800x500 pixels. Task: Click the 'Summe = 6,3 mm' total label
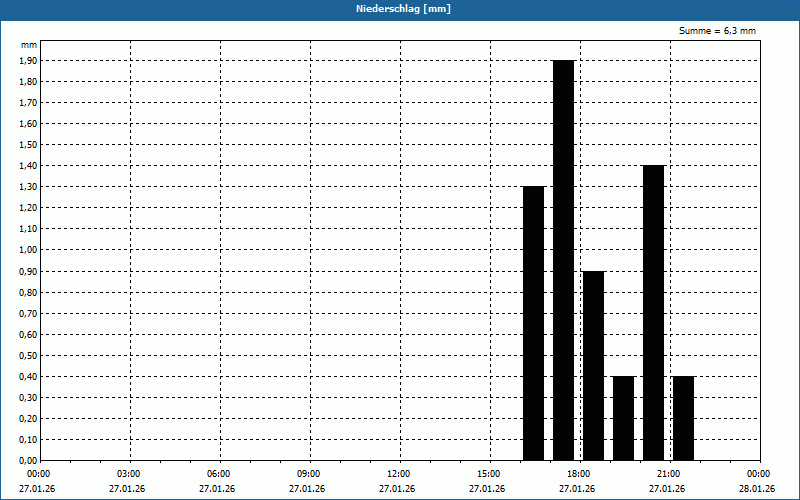pos(717,31)
